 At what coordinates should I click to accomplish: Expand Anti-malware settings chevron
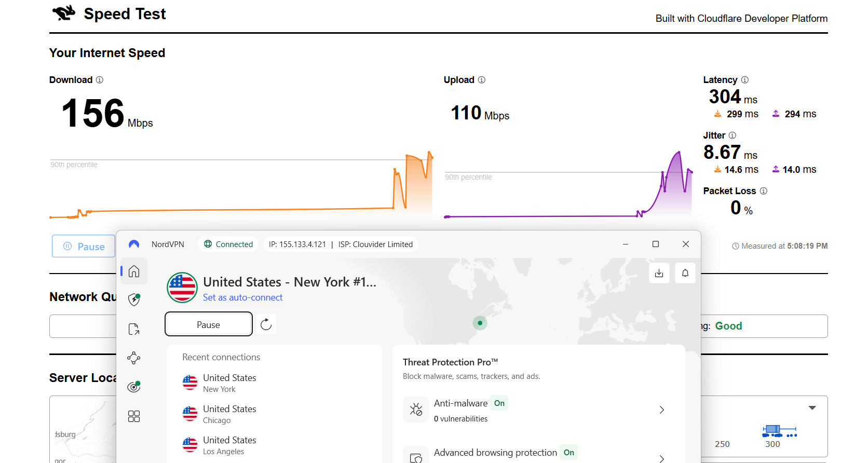662,410
